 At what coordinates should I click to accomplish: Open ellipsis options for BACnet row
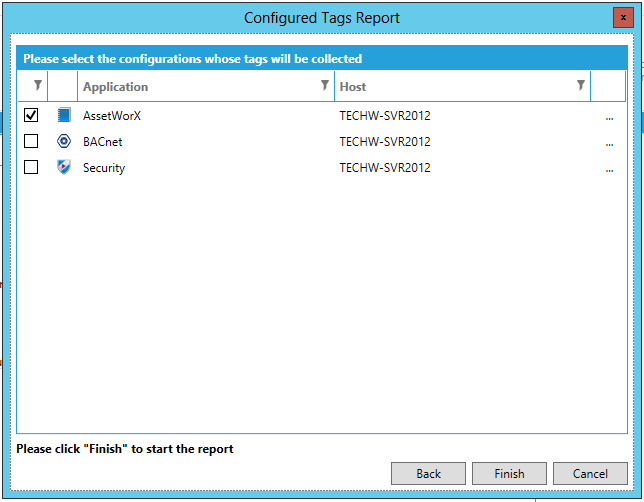click(608, 142)
